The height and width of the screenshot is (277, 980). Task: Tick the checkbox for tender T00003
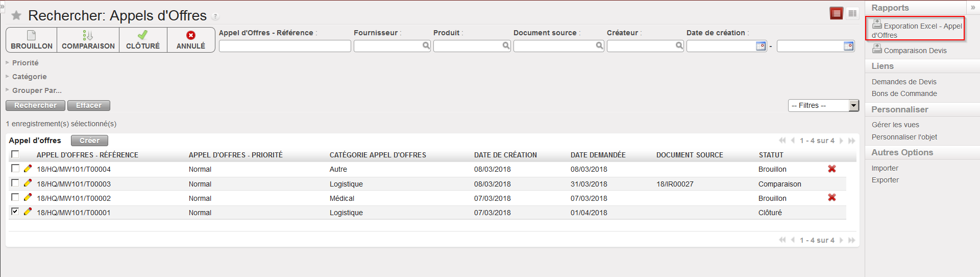pos(15,183)
